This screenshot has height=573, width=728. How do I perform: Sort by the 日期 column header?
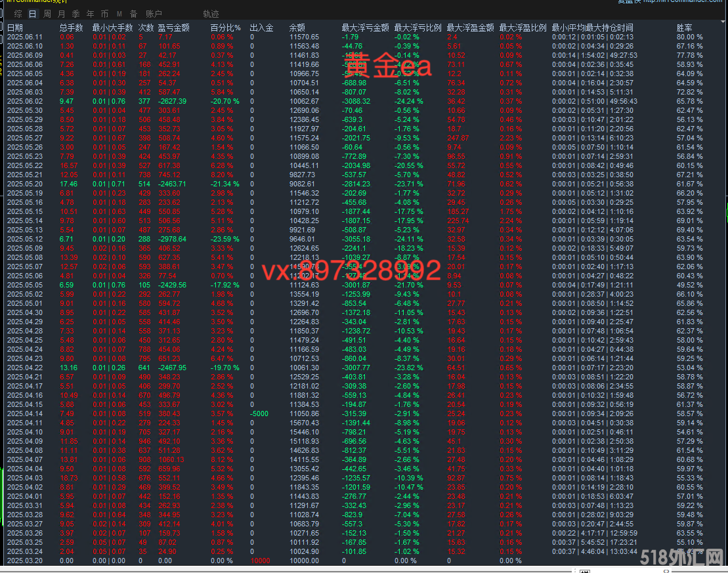pos(15,28)
